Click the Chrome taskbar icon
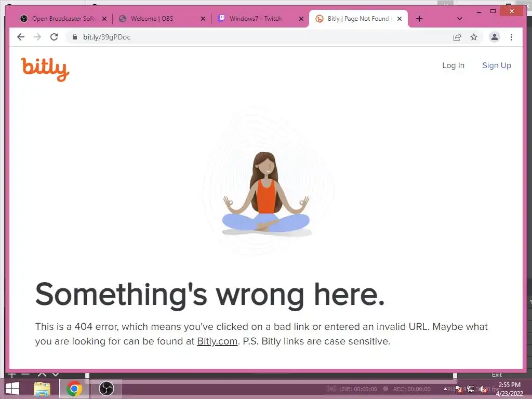The height and width of the screenshot is (399, 532). (x=74, y=389)
